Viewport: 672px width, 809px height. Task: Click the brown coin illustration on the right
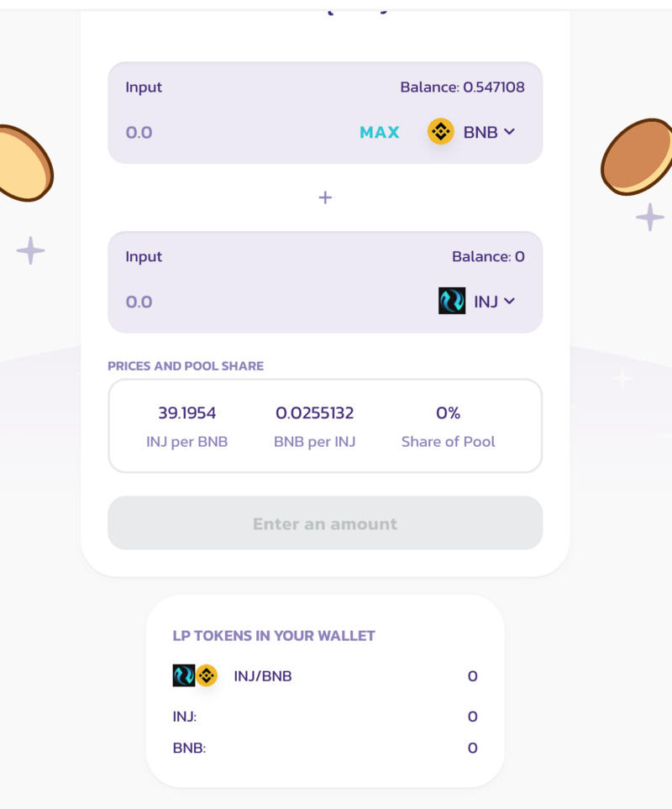(640, 157)
